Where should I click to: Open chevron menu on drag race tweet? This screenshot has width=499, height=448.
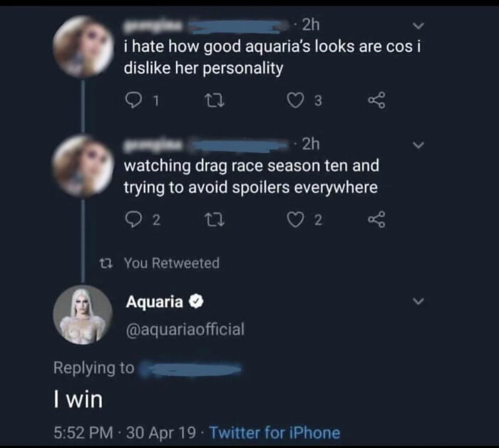pos(418,145)
